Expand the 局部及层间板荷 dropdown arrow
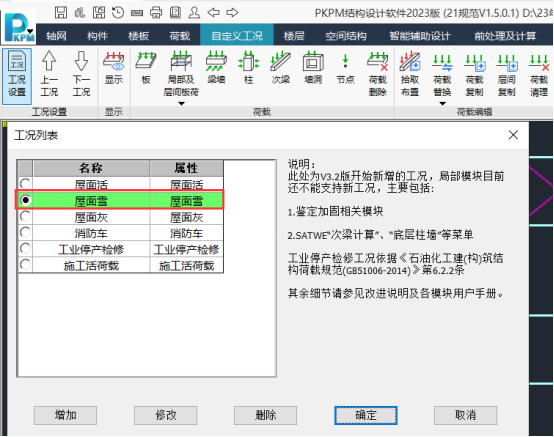Image resolution: width=554 pixels, height=437 pixels. tap(181, 104)
